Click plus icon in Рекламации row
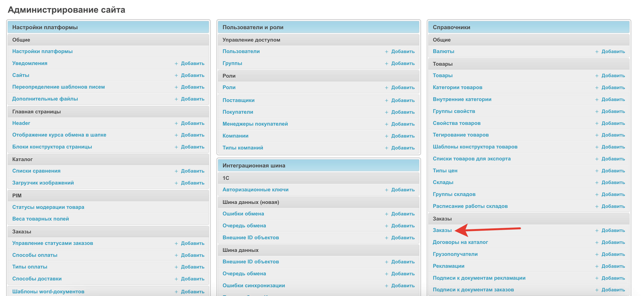The width and height of the screenshot is (644, 296). (597, 266)
